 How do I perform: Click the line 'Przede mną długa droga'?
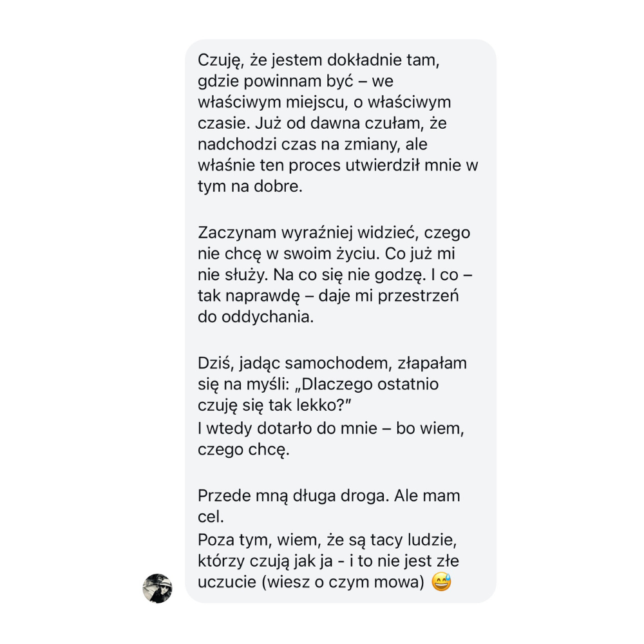pos(328,496)
